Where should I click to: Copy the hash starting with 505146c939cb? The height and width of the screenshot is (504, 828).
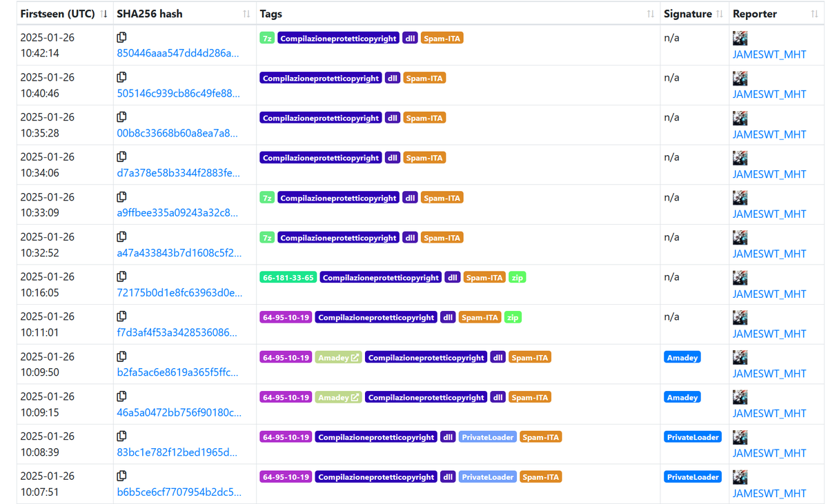121,77
